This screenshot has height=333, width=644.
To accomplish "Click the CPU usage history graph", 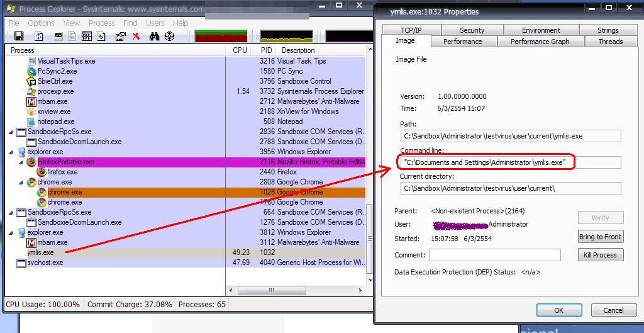I will coord(221,36).
